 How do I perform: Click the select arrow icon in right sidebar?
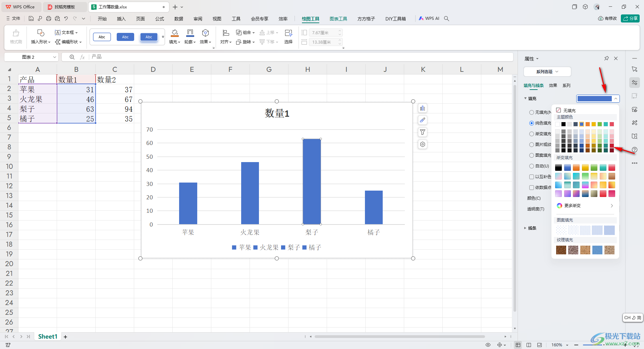pos(635,69)
